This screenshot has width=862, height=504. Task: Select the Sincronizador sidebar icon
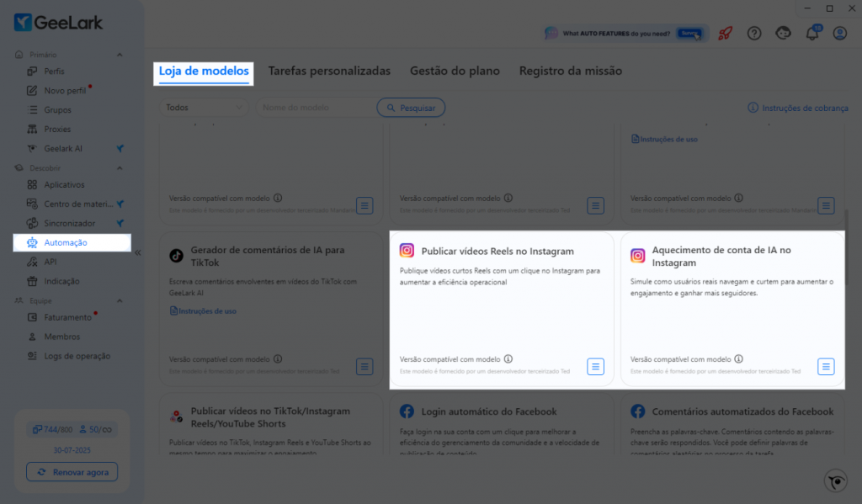(33, 223)
